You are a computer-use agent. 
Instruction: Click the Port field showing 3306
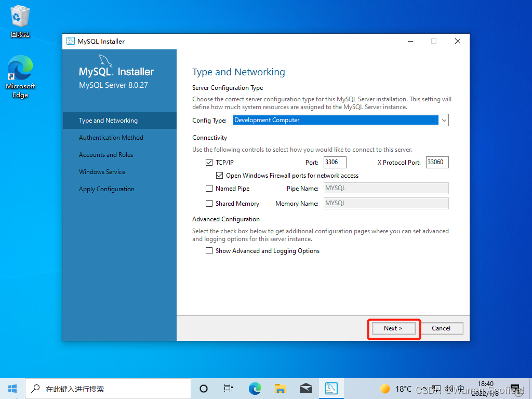[x=335, y=162]
